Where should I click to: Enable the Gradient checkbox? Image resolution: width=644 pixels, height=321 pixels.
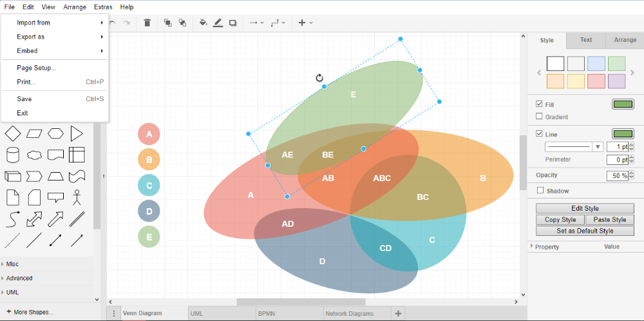[539, 116]
